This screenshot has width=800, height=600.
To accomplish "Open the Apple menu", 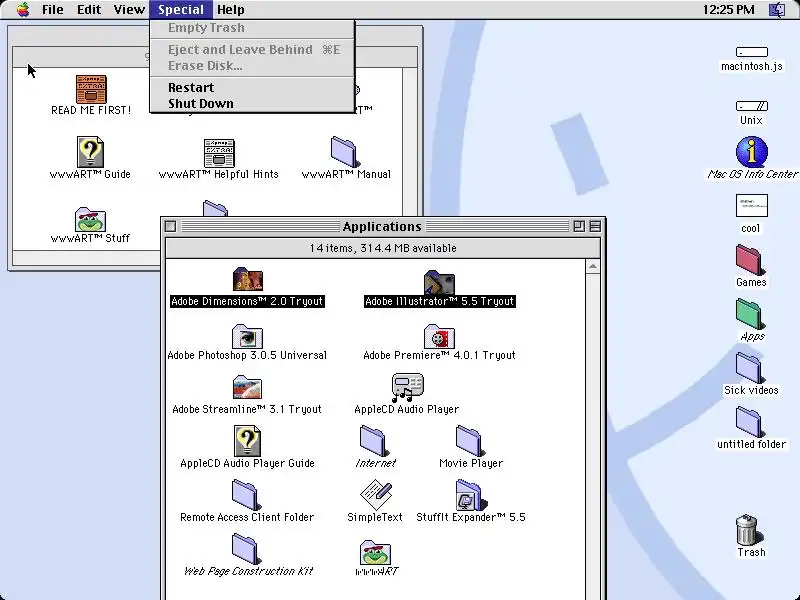I will click(x=23, y=9).
